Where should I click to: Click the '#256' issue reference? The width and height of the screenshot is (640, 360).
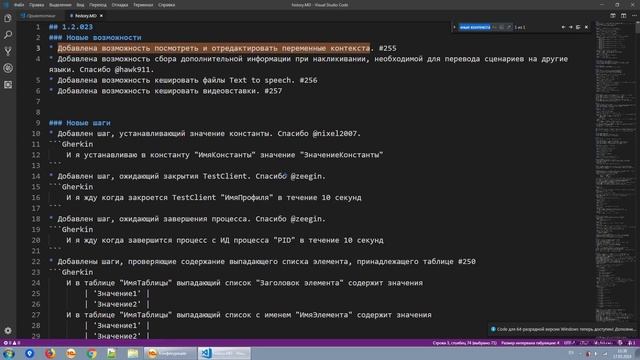click(x=308, y=80)
